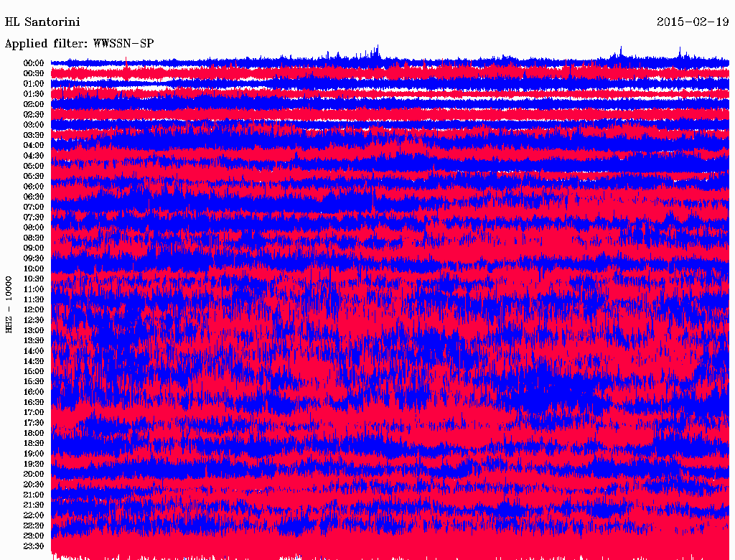
Task: Click the 11:00 time label
Action: pos(33,289)
